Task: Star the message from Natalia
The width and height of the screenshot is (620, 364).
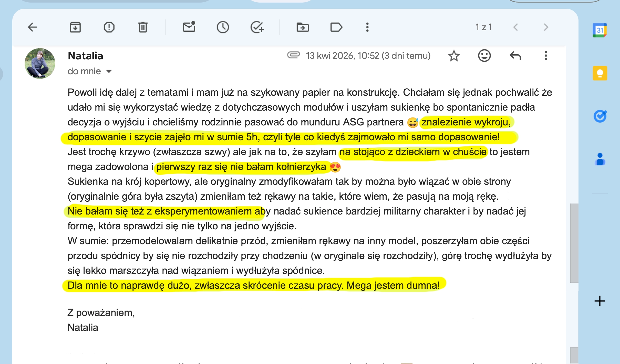Action: click(454, 56)
